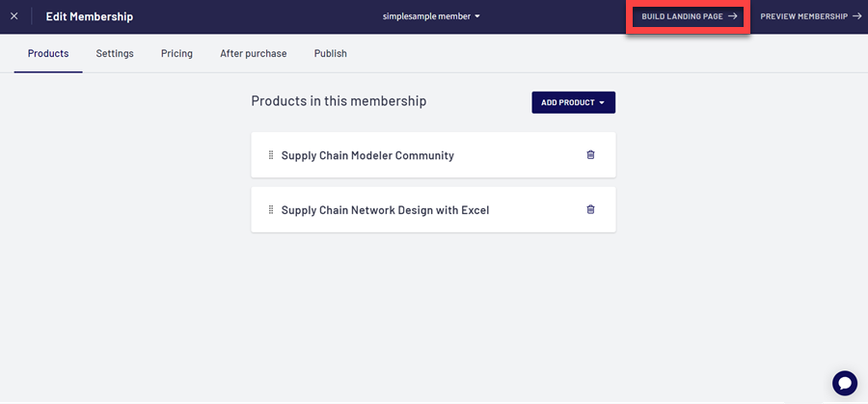Grab drag handle for Supply Chain Modeler Community
The image size is (868, 404).
[271, 155]
